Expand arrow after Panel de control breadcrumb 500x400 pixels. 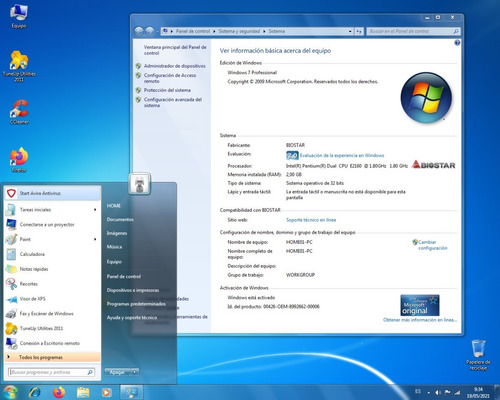214,31
